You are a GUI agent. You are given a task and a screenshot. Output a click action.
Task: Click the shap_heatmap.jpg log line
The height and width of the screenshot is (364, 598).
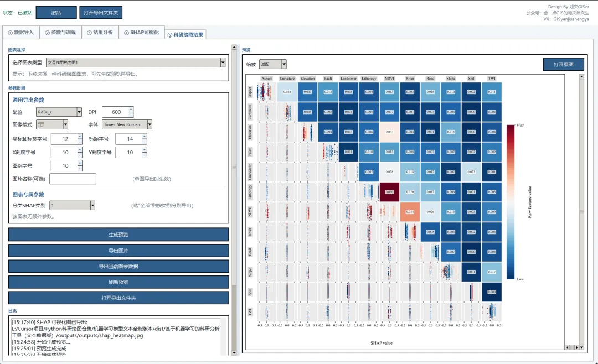[x=78, y=335]
